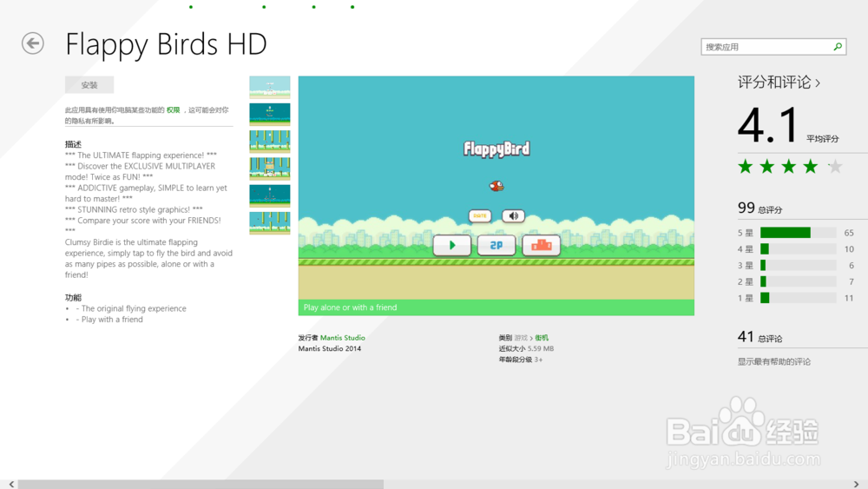Screen dimensions: 868x489
Task: Click the fifth grey rating star
Action: point(835,166)
